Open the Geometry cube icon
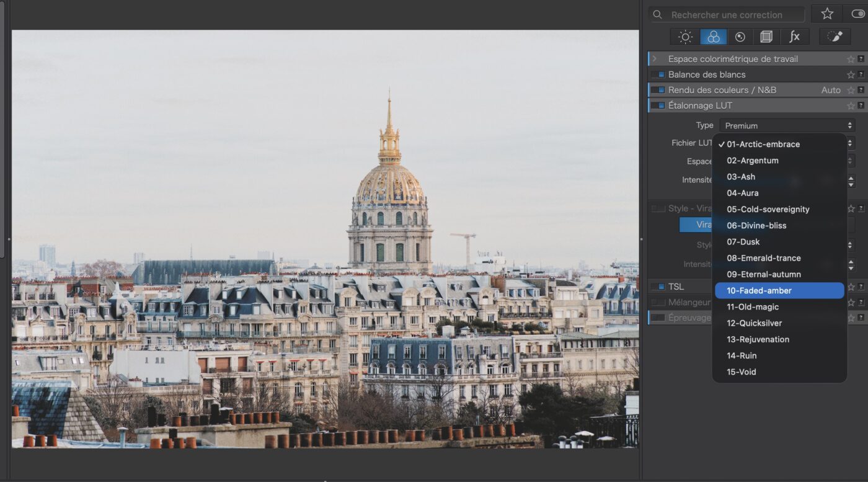The image size is (868, 482). point(766,37)
